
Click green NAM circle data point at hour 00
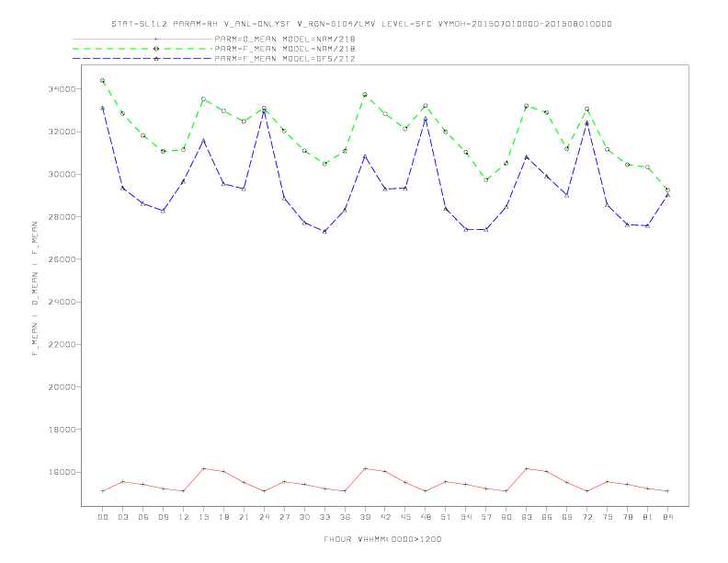[103, 81]
